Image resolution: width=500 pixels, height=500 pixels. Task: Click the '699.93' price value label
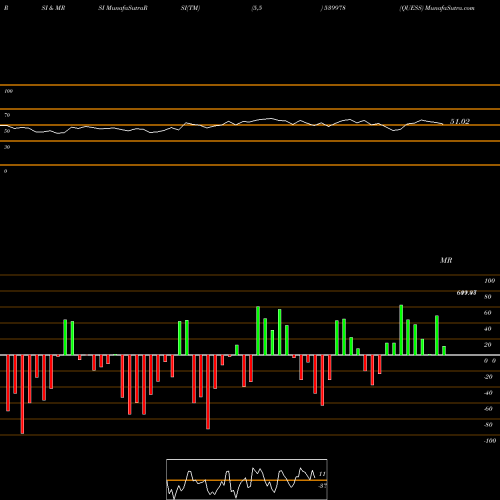(x=466, y=293)
